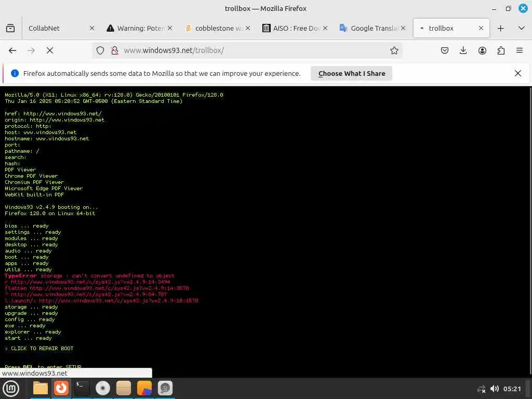Open the gray disk utility in taskbar
The height and width of the screenshot is (399, 532).
pos(165,388)
